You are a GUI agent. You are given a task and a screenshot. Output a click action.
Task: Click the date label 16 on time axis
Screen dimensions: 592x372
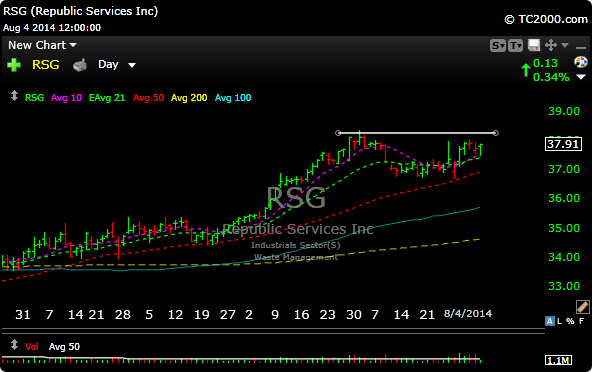point(301,315)
